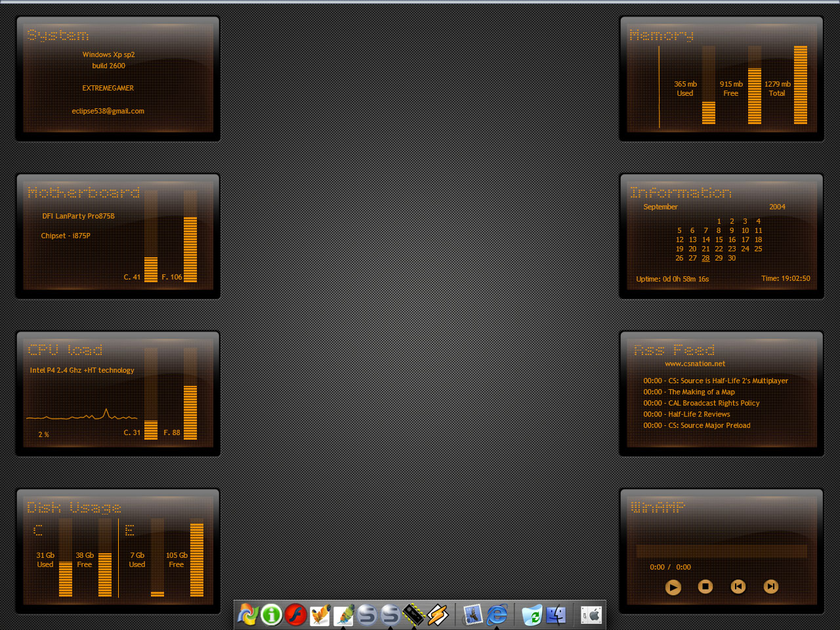Image resolution: width=840 pixels, height=630 pixels.
Task: Click the CPU load history graph
Action: click(82, 413)
